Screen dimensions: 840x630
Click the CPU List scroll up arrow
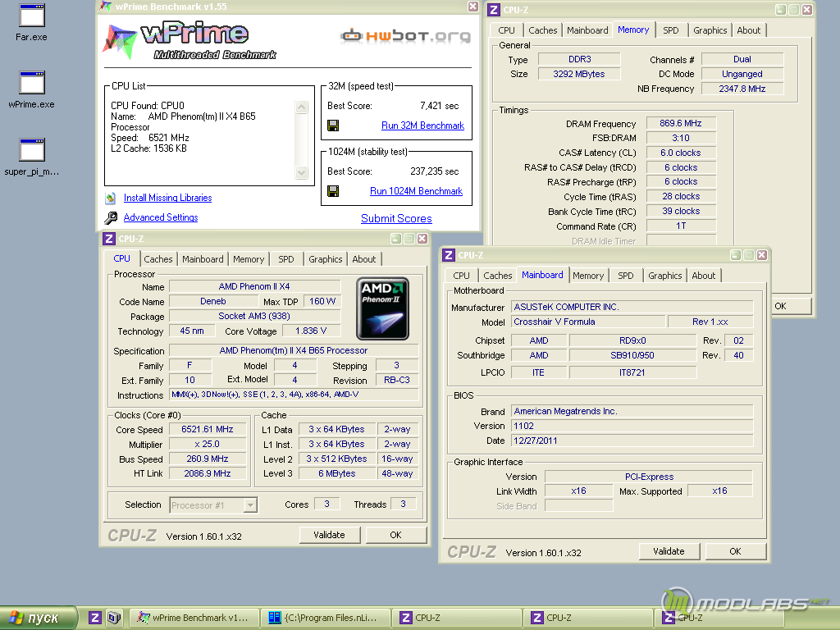click(302, 107)
